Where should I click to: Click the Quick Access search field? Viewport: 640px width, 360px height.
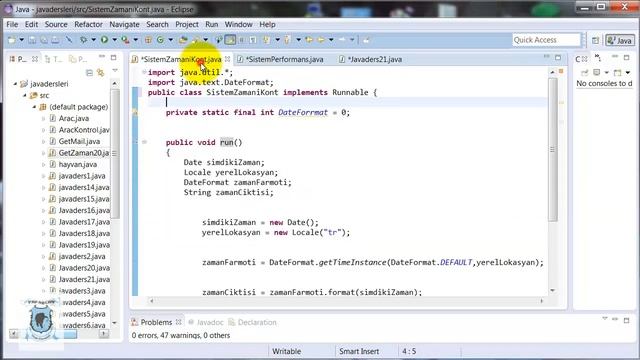546,40
